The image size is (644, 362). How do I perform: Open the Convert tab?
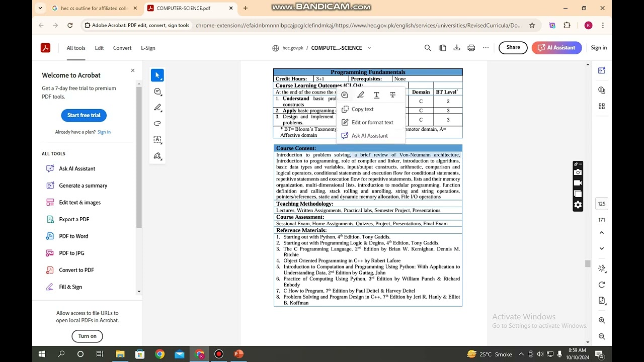tap(122, 48)
